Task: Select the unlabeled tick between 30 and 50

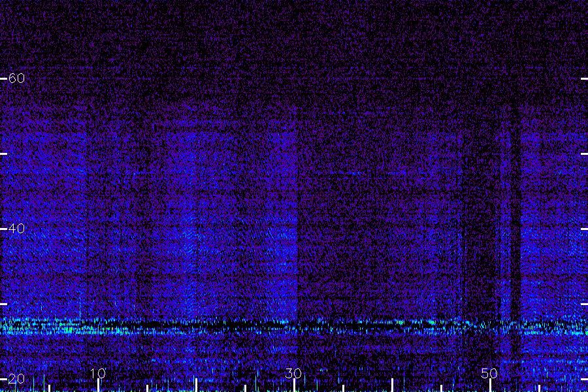Action: 392,385
